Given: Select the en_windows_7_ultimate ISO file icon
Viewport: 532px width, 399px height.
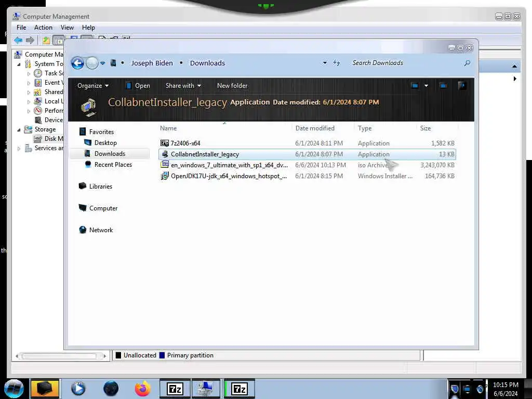Looking at the screenshot, I should [165, 165].
